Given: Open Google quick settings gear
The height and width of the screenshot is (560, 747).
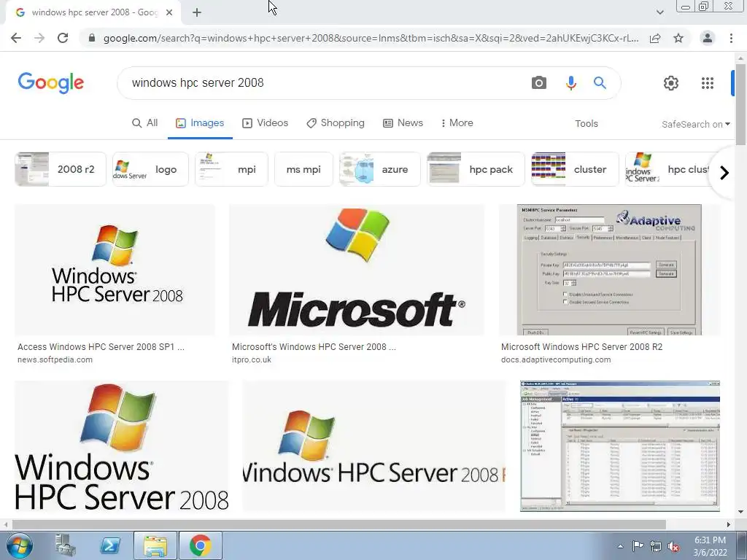Looking at the screenshot, I should [x=671, y=83].
